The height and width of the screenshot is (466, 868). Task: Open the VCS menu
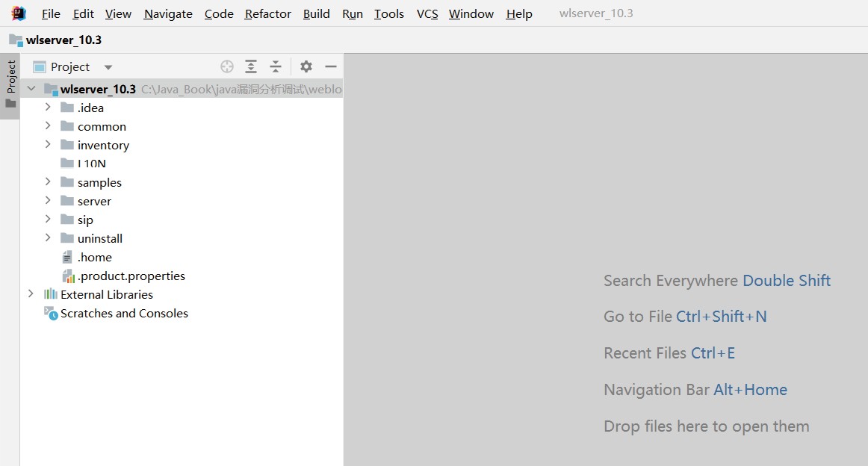(427, 14)
